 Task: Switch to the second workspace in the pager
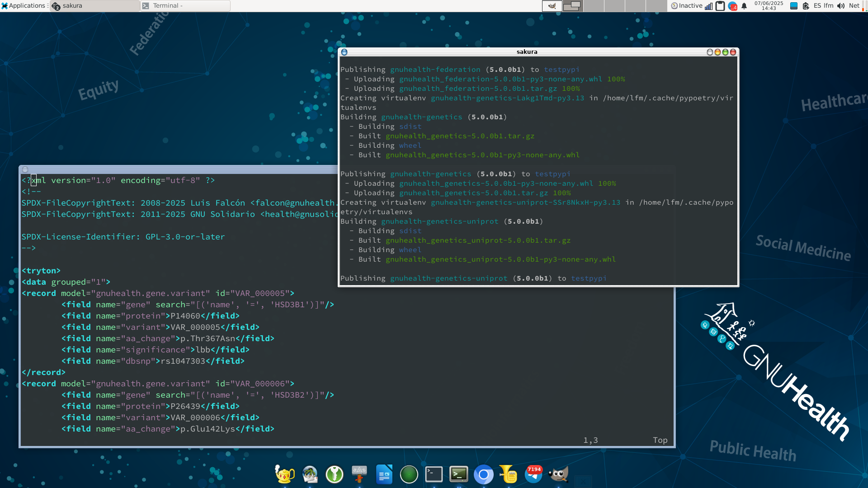pos(572,6)
